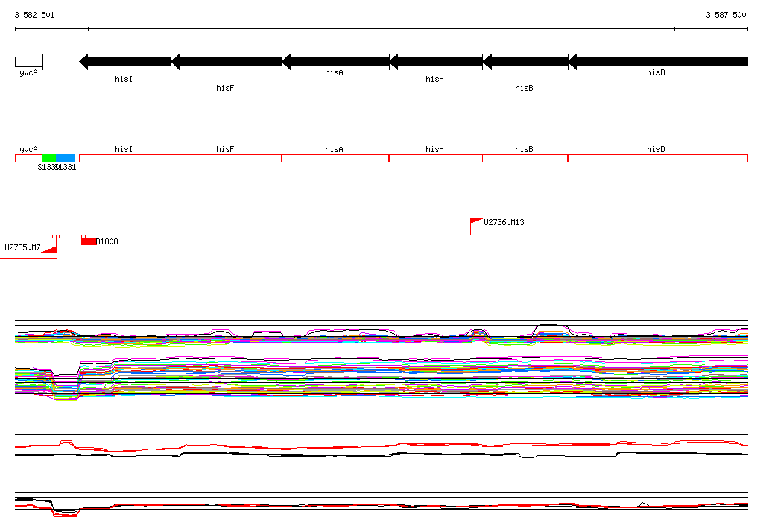Click the red-outlined hisB segment box
The height and width of the screenshot is (532, 763).
(525, 158)
